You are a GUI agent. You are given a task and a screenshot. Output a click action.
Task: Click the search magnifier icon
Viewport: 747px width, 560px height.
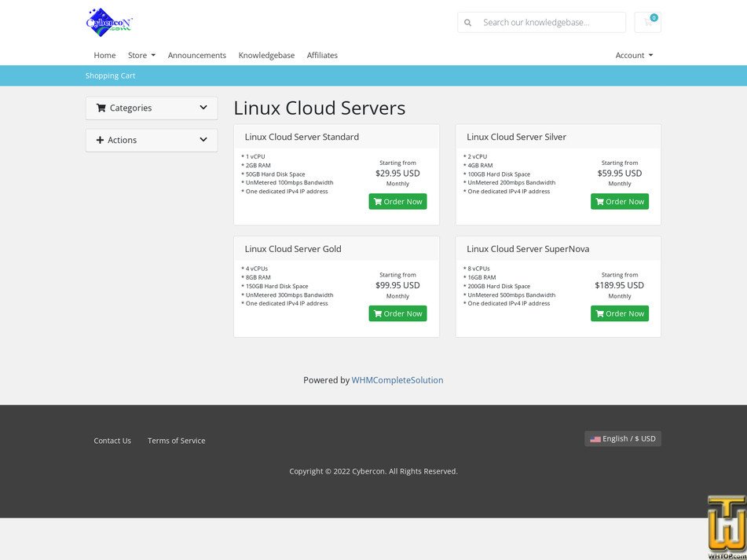click(x=467, y=22)
